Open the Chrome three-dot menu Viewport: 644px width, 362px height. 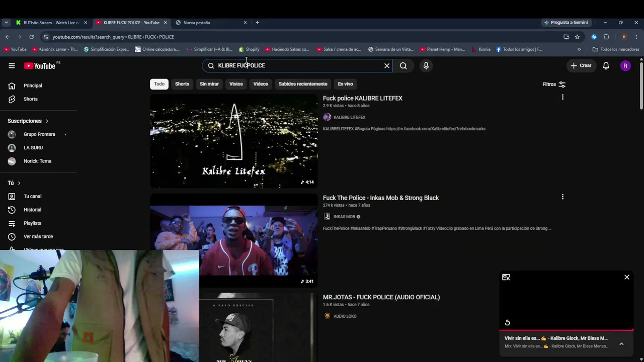[x=636, y=37]
